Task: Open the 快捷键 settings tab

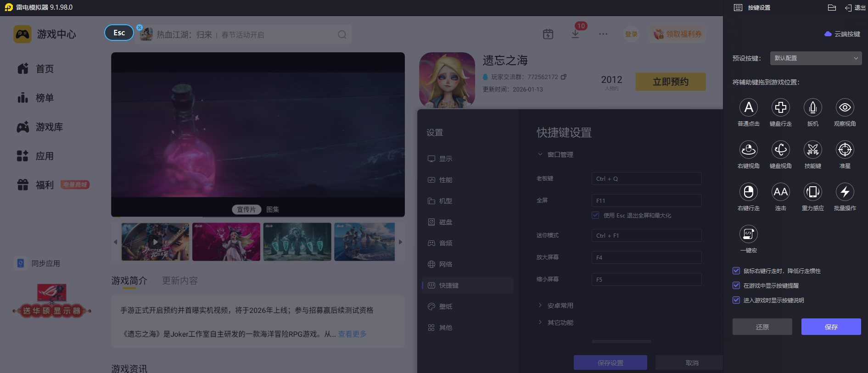Action: (448, 285)
